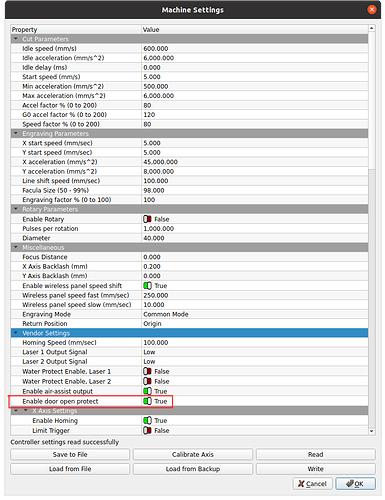Open the Laser 1 Output Signal value
385x500 pixels.
coord(149,352)
